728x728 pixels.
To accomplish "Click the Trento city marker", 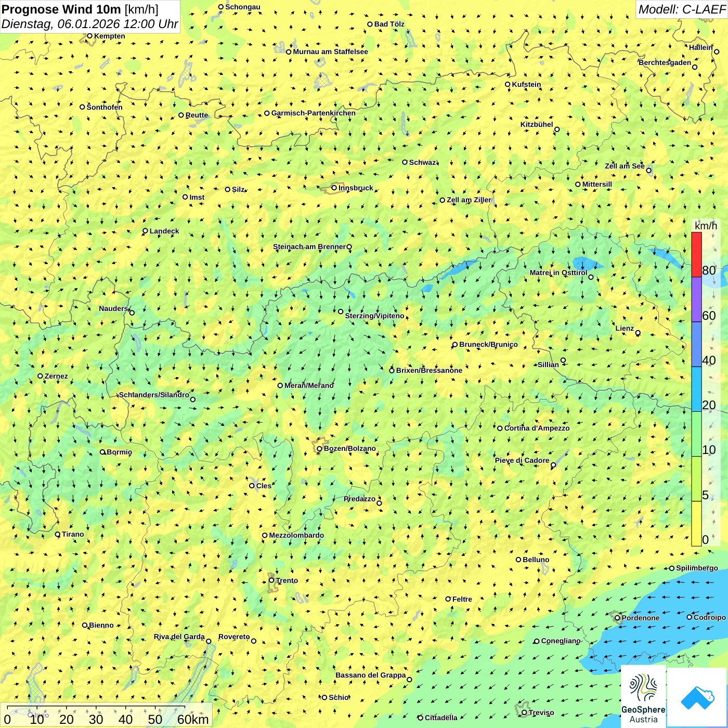I will 271,580.
